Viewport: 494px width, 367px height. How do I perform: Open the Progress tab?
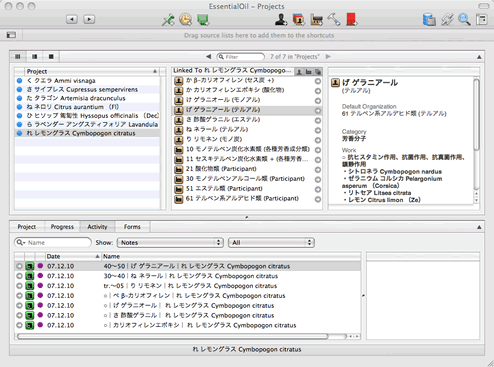tap(62, 227)
